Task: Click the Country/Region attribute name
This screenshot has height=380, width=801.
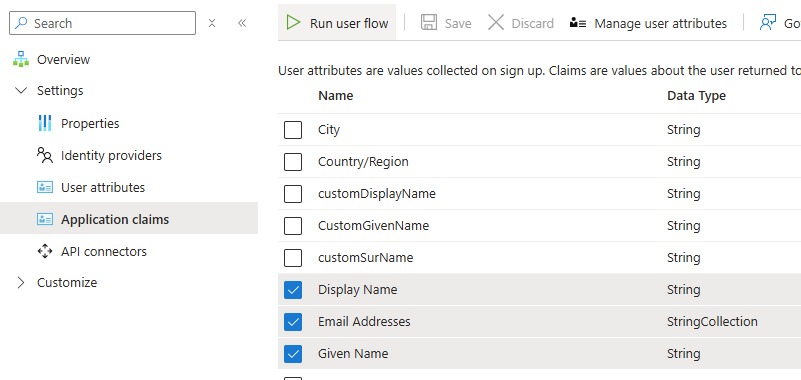Action: (363, 162)
